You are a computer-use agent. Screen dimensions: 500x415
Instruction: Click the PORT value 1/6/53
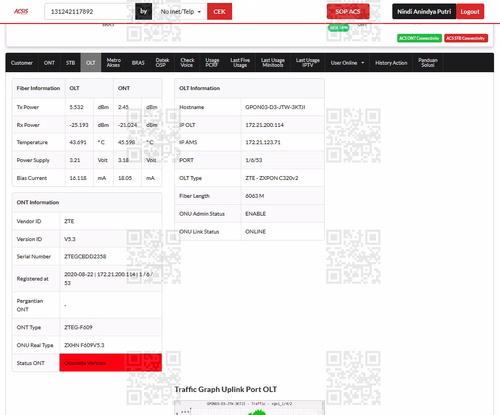click(x=254, y=160)
